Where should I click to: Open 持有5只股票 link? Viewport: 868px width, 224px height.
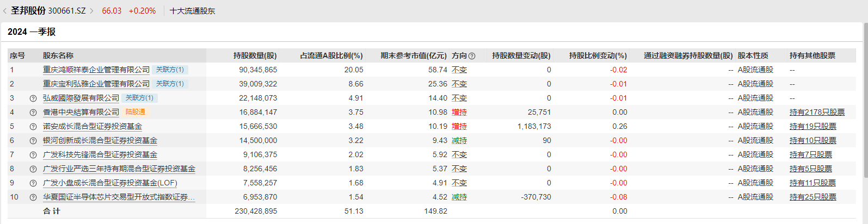(x=810, y=169)
